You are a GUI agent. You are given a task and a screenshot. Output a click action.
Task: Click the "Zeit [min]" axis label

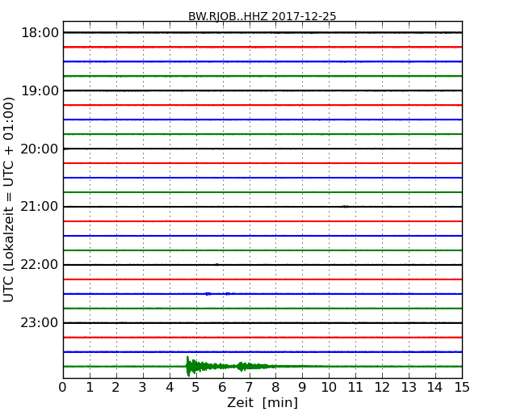click(262, 402)
